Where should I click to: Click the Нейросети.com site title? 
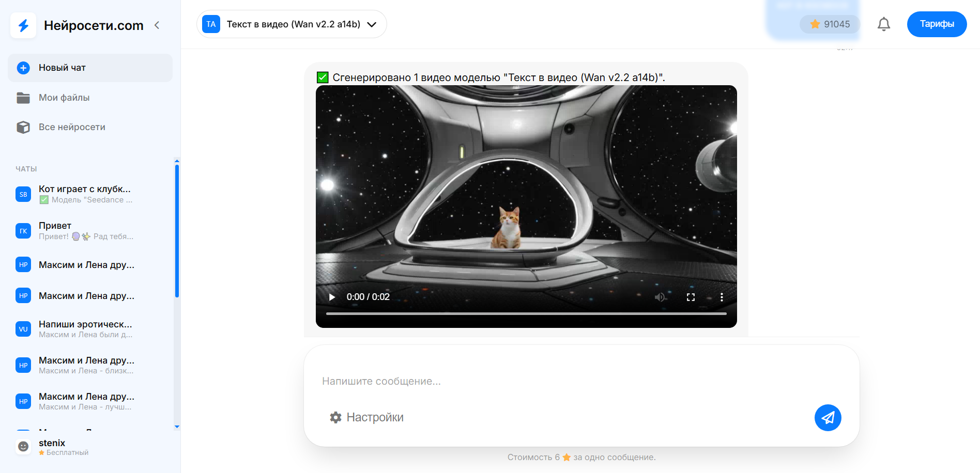94,25
